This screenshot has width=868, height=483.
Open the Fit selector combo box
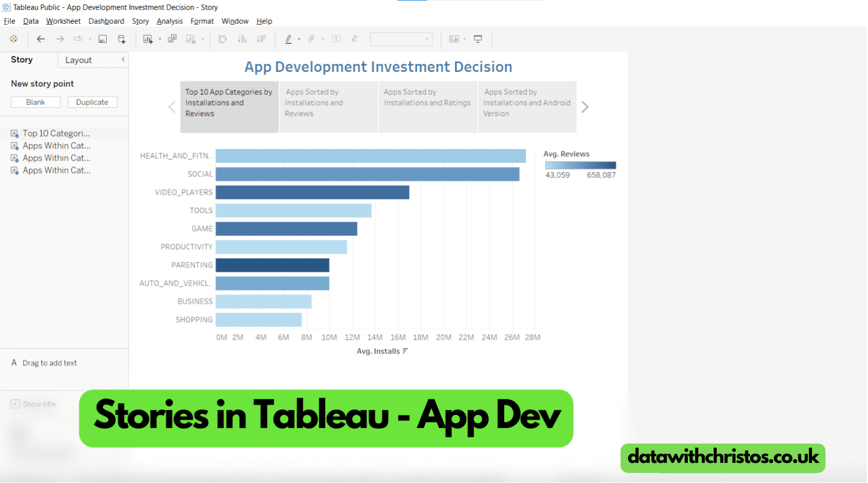tap(401, 39)
